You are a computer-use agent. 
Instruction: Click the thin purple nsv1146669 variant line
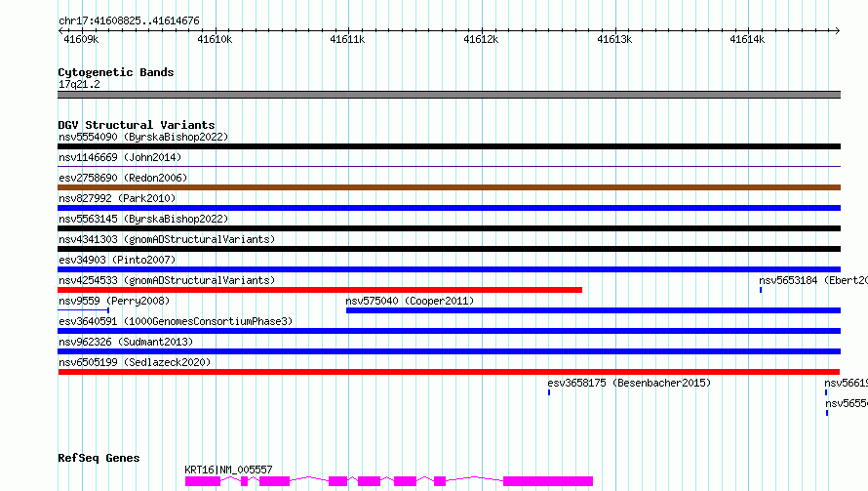tap(449, 166)
